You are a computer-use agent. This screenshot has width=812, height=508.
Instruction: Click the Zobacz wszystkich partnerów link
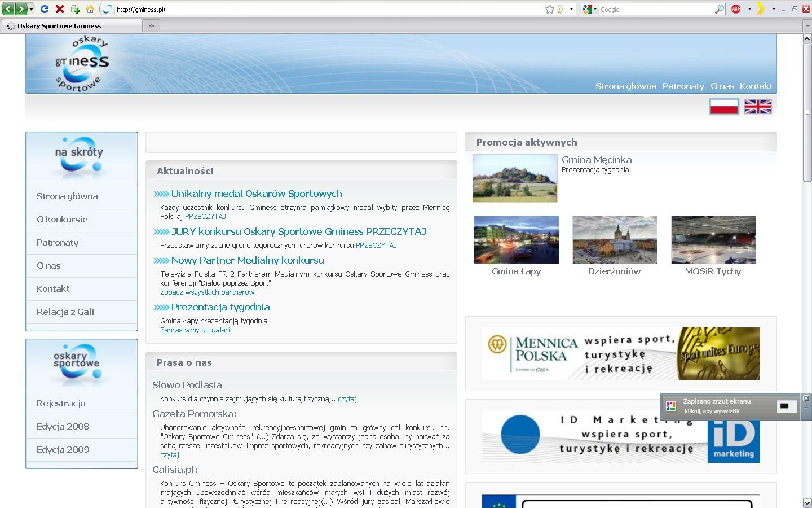click(207, 292)
